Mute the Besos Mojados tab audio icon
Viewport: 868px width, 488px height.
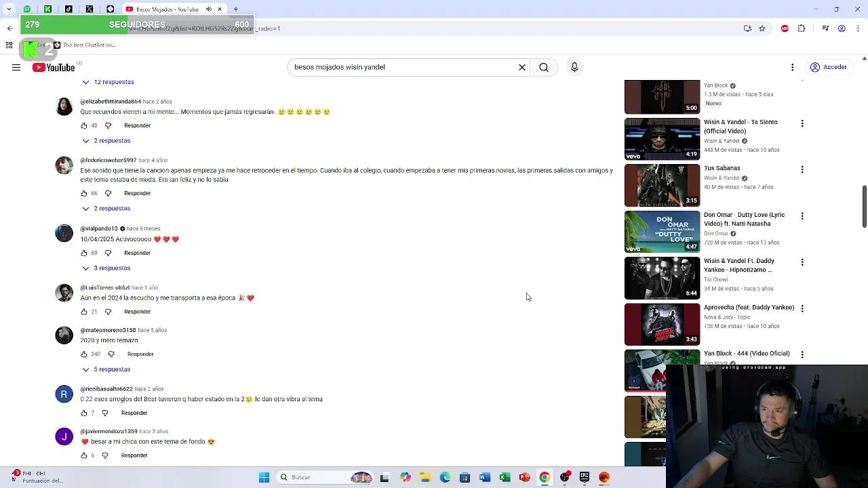click(x=209, y=9)
